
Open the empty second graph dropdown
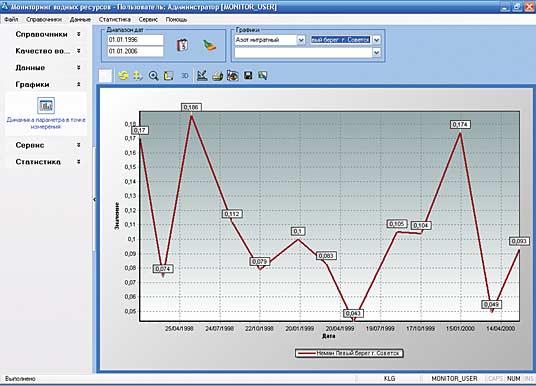376,52
